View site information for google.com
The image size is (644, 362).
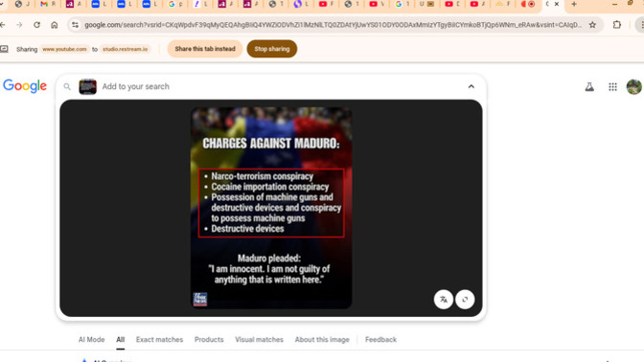[75, 25]
